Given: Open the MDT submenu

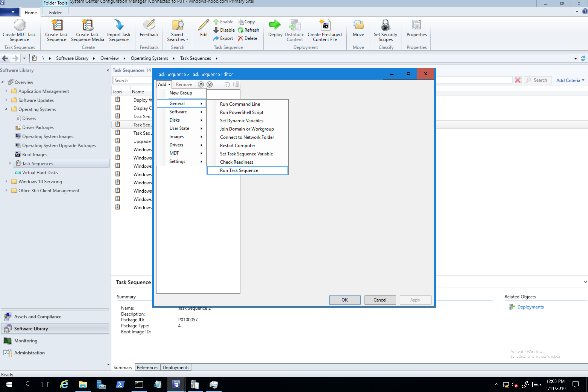Looking at the screenshot, I should [181, 153].
